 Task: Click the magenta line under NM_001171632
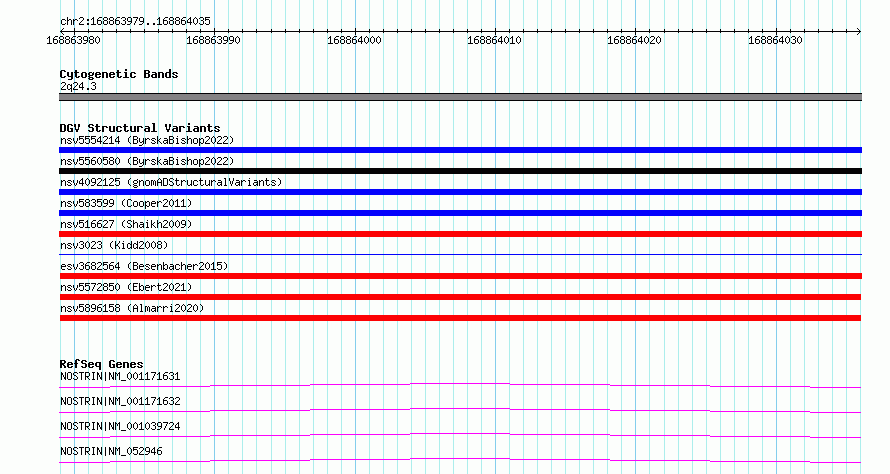(460, 411)
